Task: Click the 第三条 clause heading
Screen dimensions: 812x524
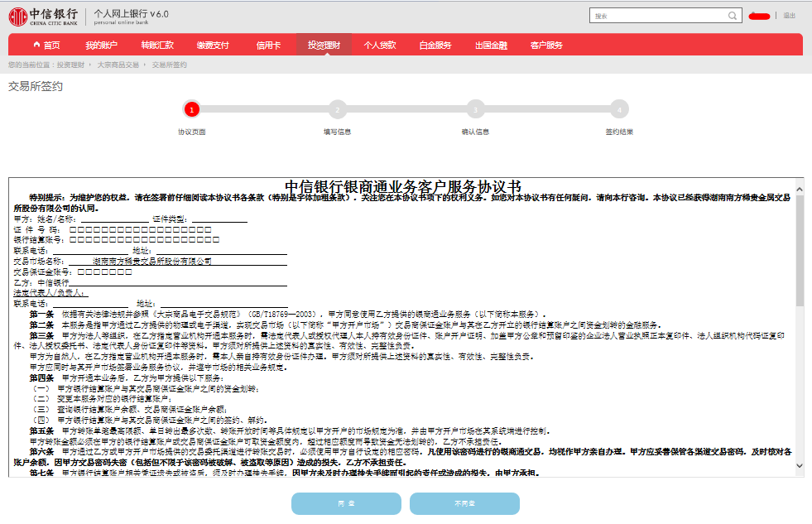Action: 41,335
